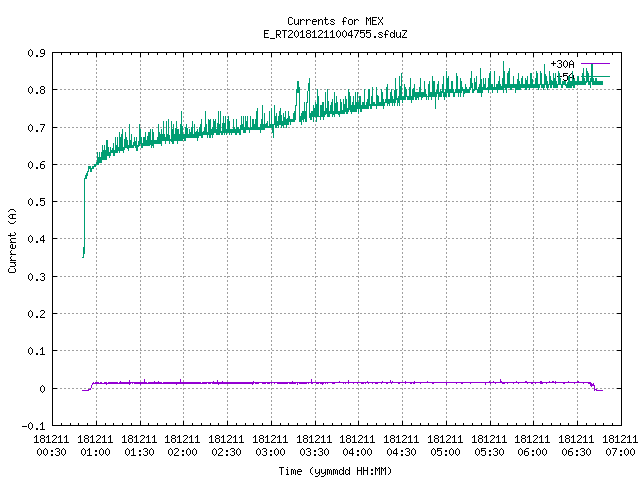This screenshot has width=640, height=480.
Task: Click the 0.2 y-axis tick value
Action: (36, 314)
